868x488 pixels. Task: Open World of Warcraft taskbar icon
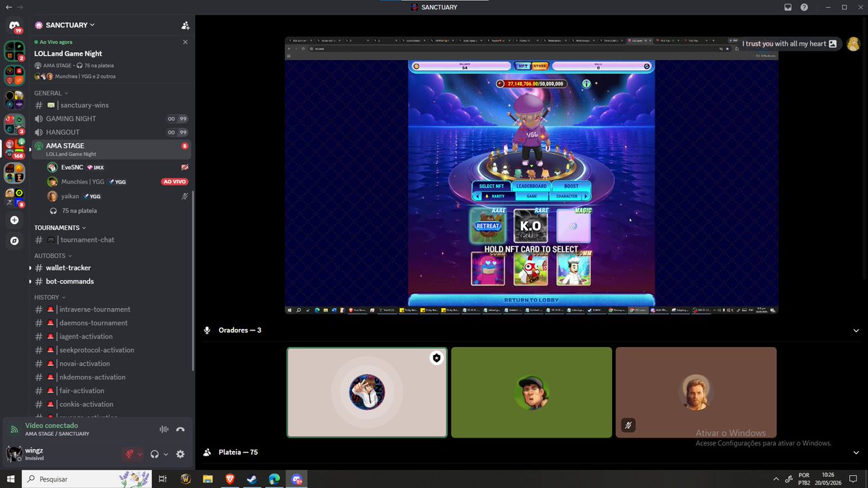point(185,479)
